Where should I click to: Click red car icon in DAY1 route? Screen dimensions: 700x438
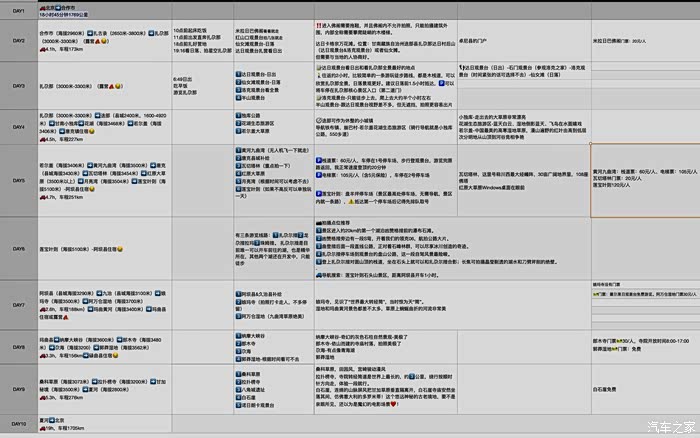tap(44, 7)
